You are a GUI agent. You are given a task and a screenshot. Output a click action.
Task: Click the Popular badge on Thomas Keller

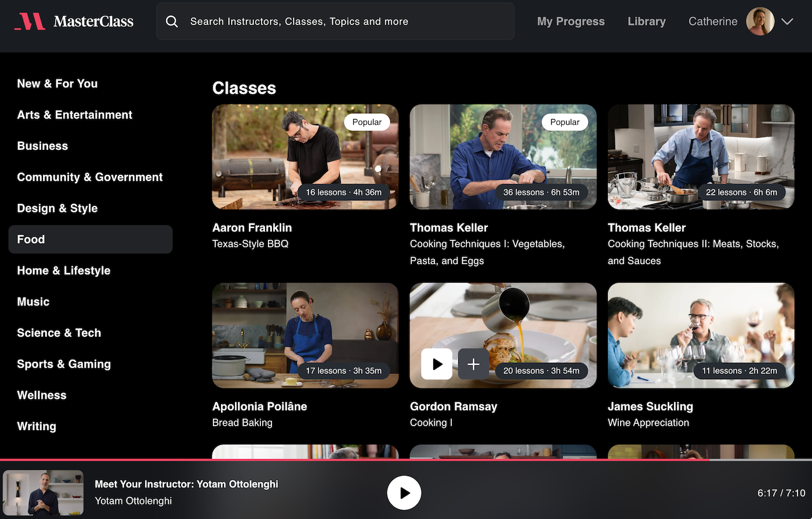(564, 122)
